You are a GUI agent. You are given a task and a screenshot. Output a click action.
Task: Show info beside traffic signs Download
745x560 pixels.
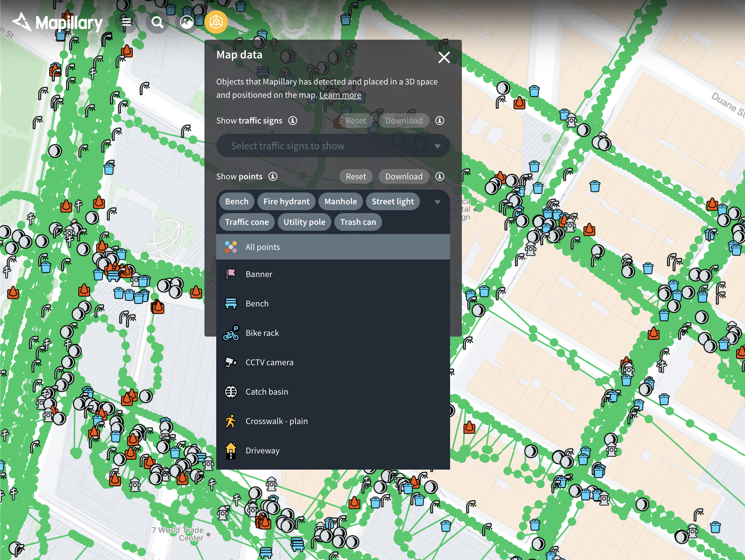[440, 121]
